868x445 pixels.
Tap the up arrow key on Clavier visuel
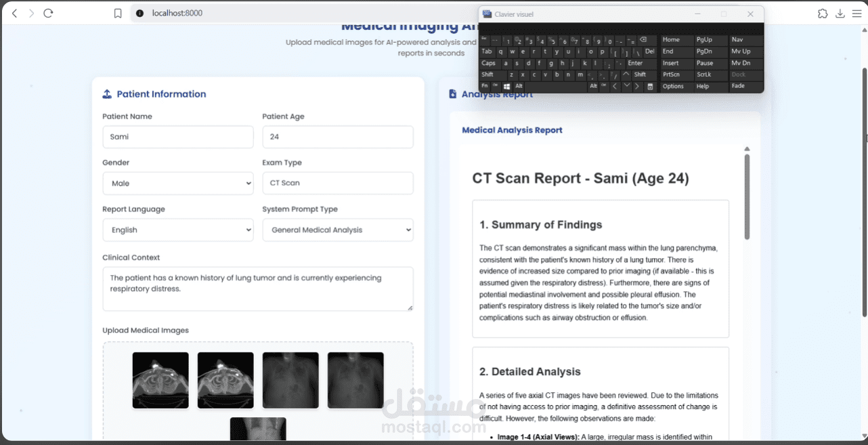point(626,75)
